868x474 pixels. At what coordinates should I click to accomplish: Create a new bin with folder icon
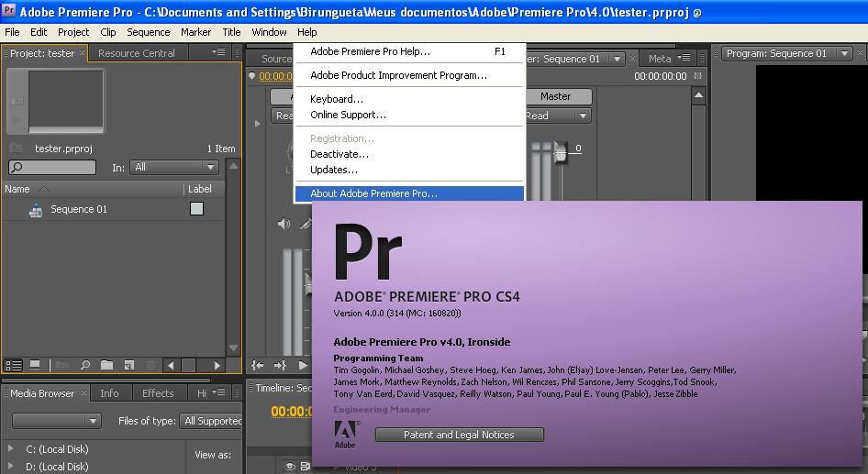pos(106,365)
